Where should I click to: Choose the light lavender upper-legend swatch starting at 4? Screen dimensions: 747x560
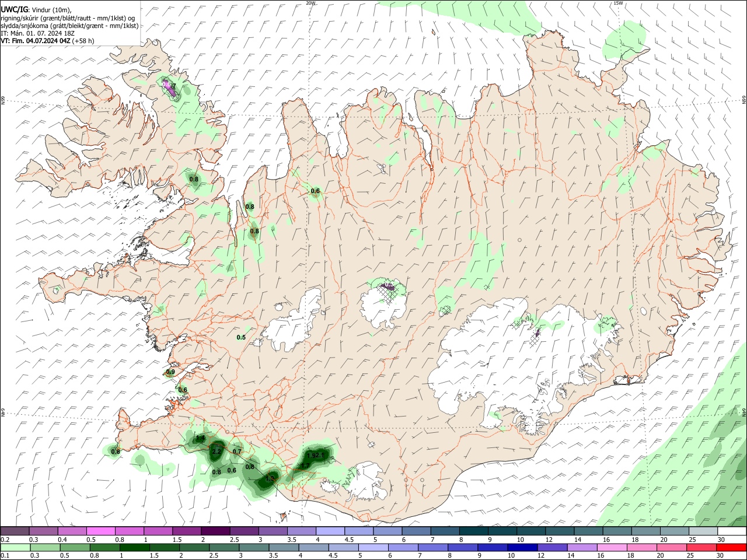[x=329, y=531]
